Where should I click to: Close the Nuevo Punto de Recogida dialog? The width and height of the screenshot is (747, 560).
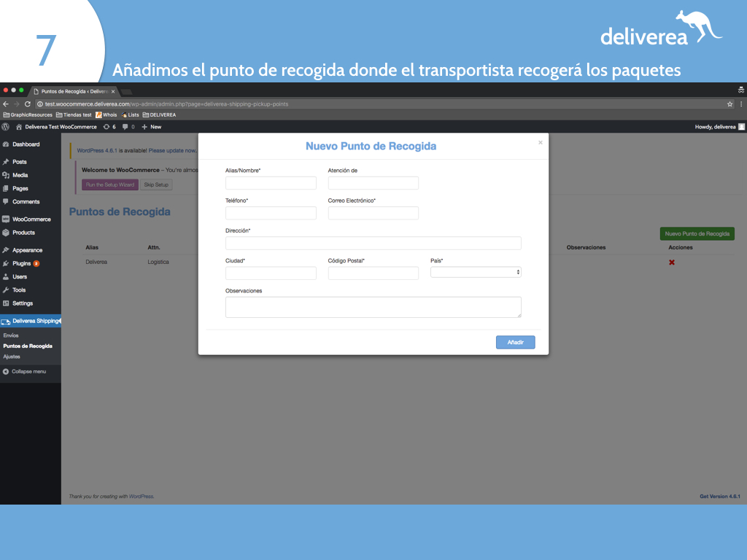(x=541, y=142)
